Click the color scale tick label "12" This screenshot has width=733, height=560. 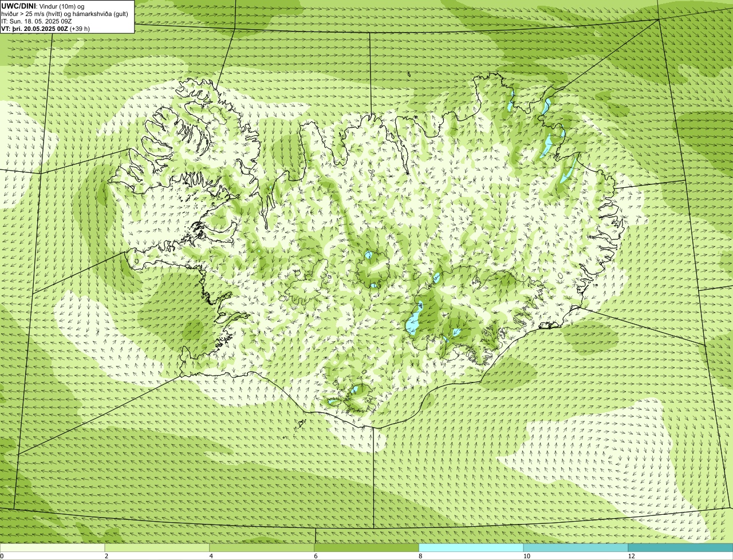coord(631,556)
